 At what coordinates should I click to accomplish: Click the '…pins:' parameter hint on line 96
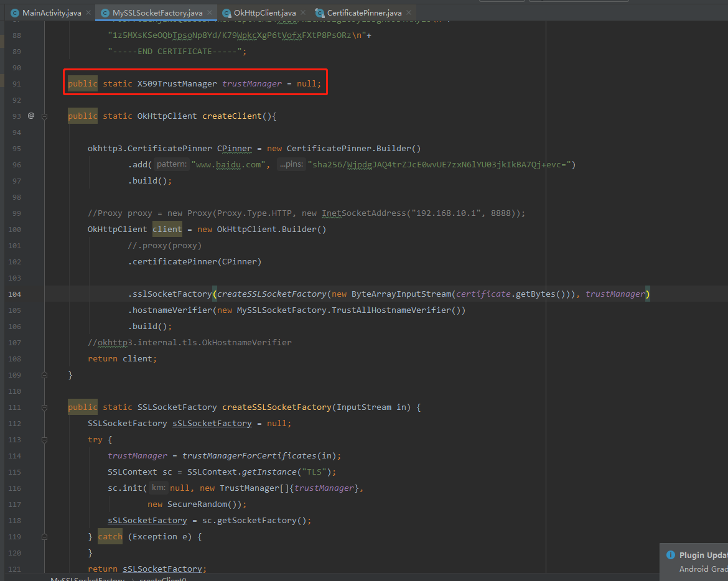tap(291, 164)
